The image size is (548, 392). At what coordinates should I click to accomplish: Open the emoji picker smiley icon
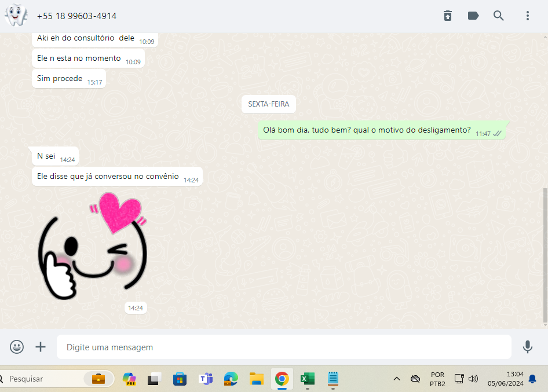click(17, 347)
